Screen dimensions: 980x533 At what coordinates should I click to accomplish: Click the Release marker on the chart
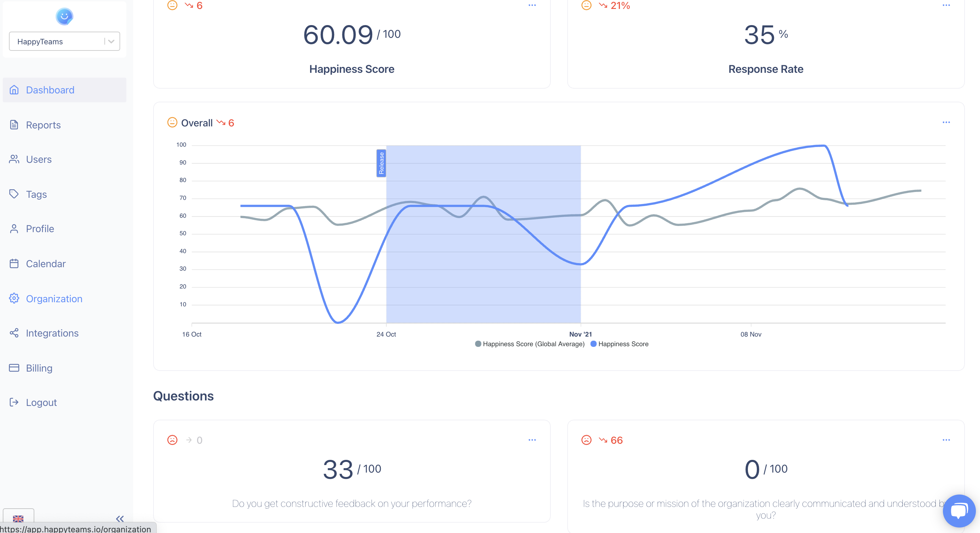pos(381,163)
